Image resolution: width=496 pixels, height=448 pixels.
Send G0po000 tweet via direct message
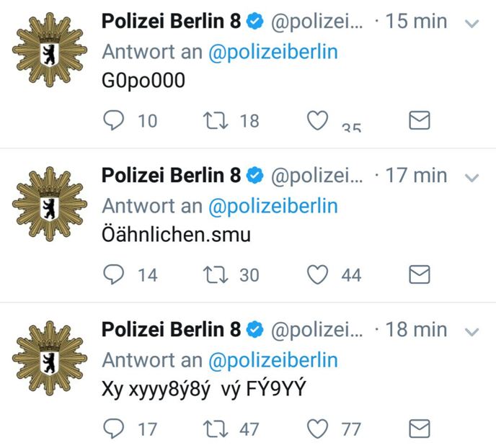click(420, 120)
